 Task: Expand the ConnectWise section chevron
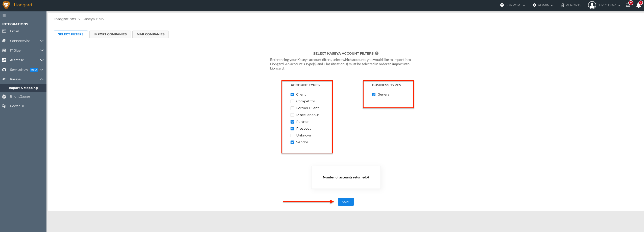tap(42, 41)
